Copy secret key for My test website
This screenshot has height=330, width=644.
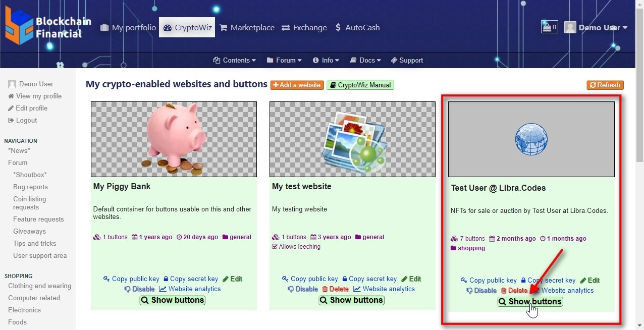pyautogui.click(x=369, y=279)
